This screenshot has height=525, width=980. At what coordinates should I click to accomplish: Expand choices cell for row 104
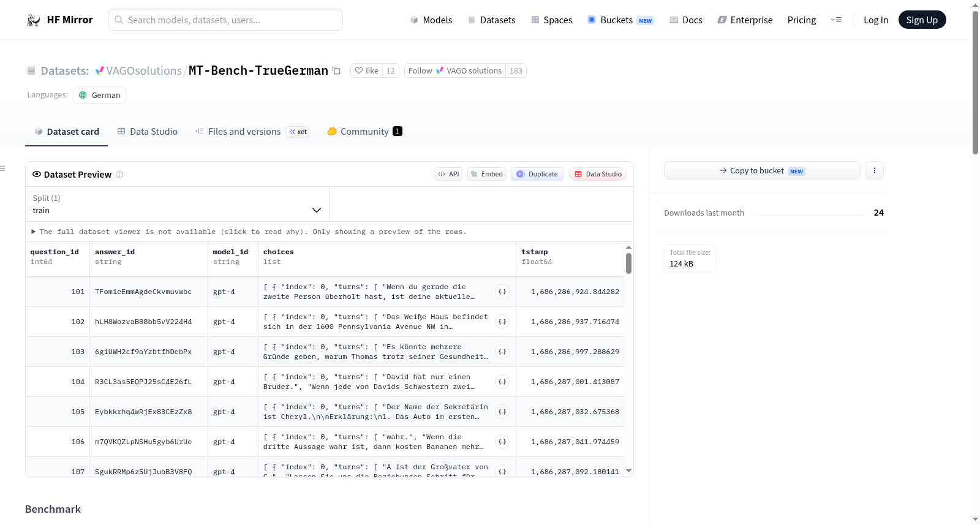point(502,382)
